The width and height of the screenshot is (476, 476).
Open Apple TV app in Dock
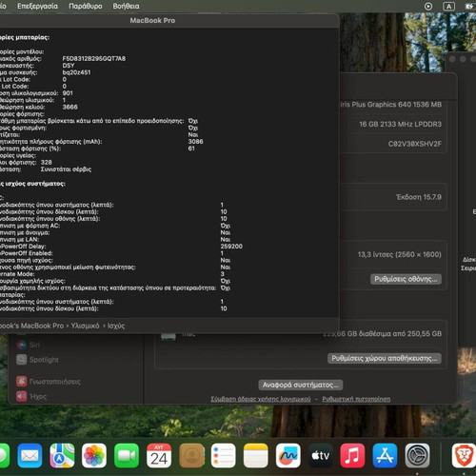320,456
